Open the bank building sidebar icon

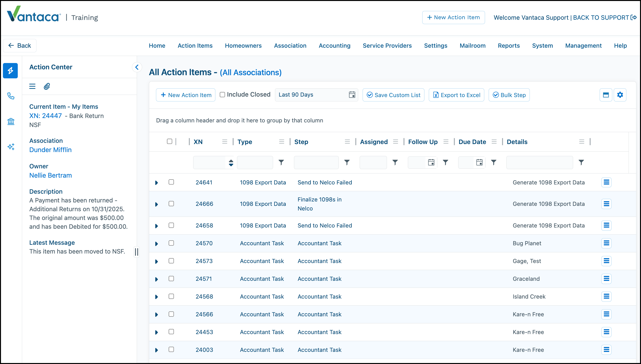tap(11, 121)
